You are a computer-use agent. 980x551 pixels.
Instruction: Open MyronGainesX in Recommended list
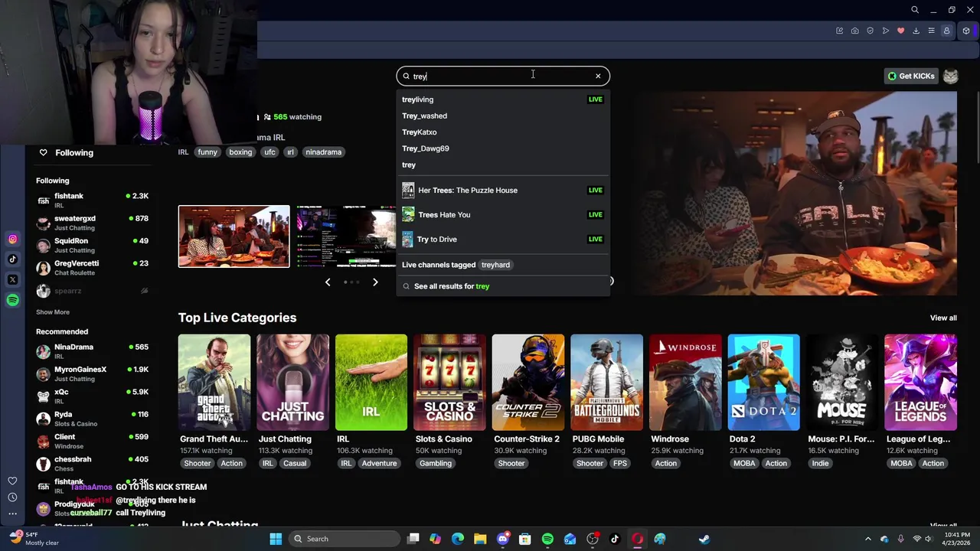tap(92, 373)
